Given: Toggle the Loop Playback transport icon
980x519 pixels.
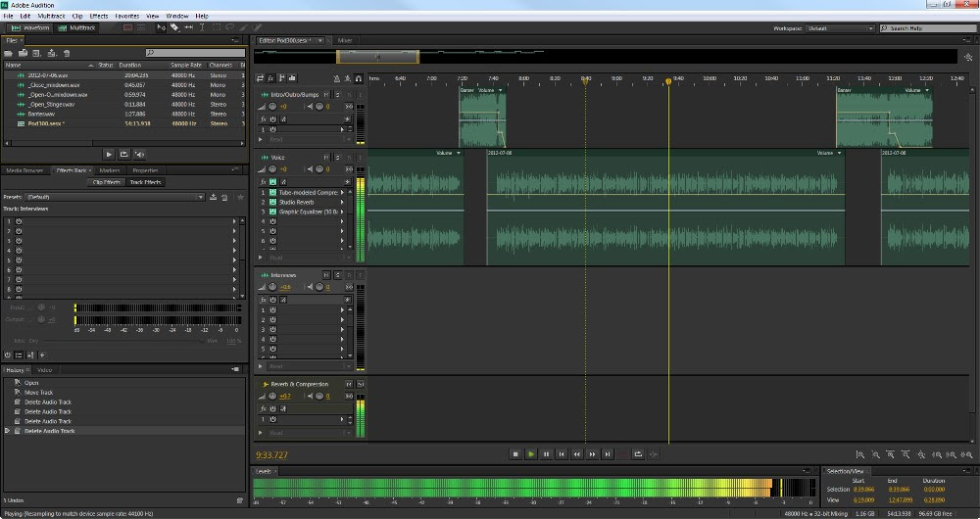Looking at the screenshot, I should (x=638, y=453).
